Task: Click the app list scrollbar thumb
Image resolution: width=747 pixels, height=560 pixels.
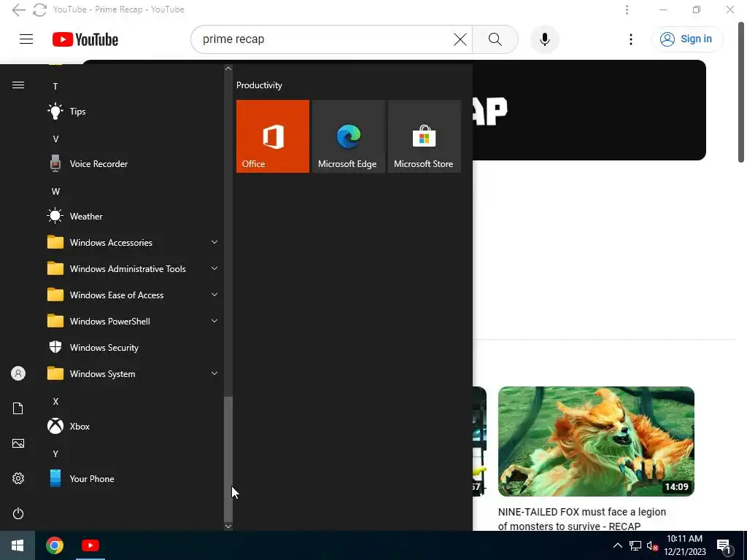Action: pyautogui.click(x=228, y=459)
